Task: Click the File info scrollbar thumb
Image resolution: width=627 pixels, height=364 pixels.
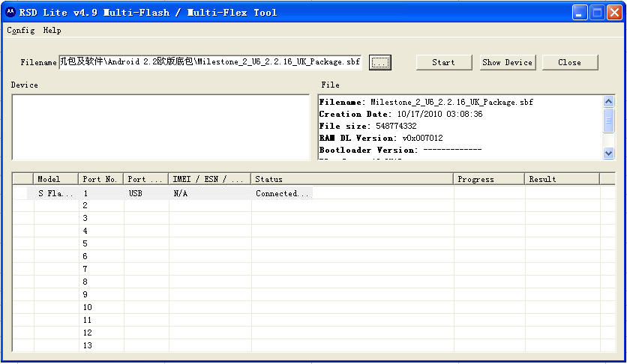Action: pos(608,120)
